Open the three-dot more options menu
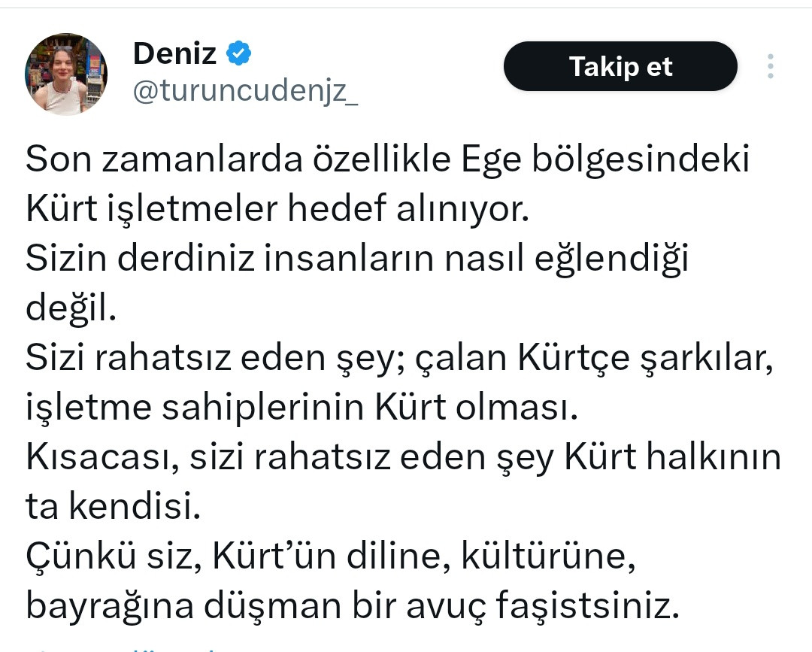The width and height of the screenshot is (812, 652). (x=771, y=66)
